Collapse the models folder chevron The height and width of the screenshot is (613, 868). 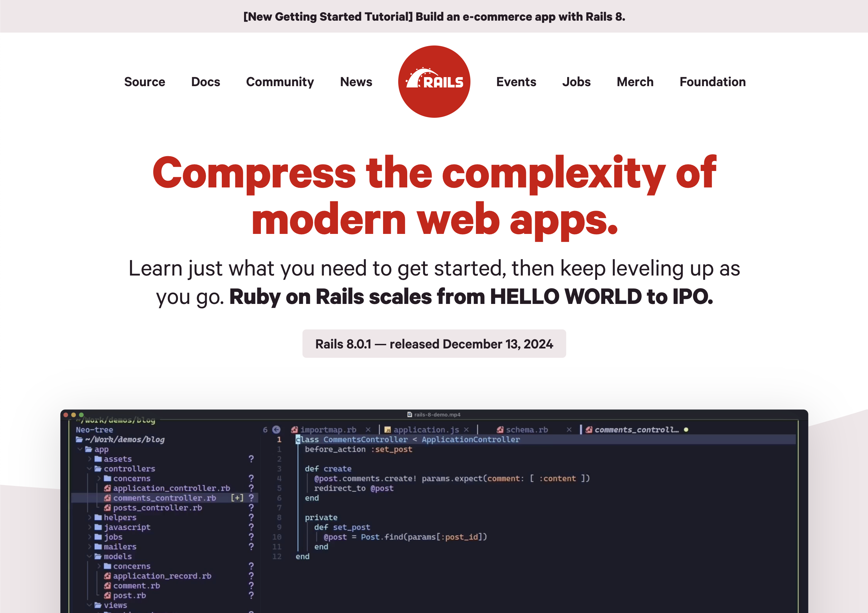pos(89,556)
